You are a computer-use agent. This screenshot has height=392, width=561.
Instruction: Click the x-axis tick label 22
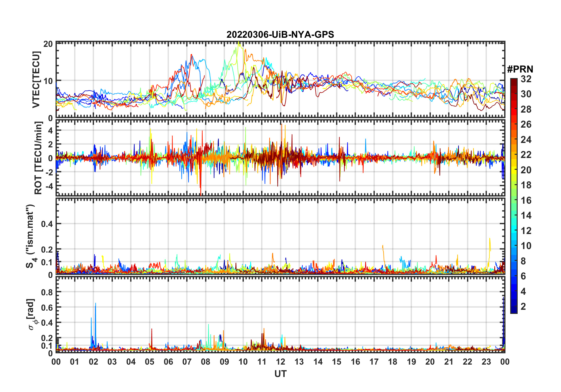[467, 362]
